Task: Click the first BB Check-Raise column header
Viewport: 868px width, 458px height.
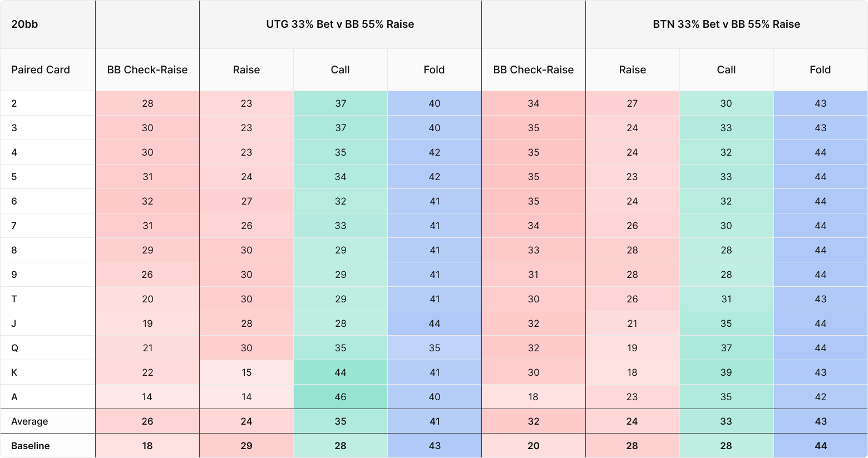Action: pyautogui.click(x=147, y=70)
